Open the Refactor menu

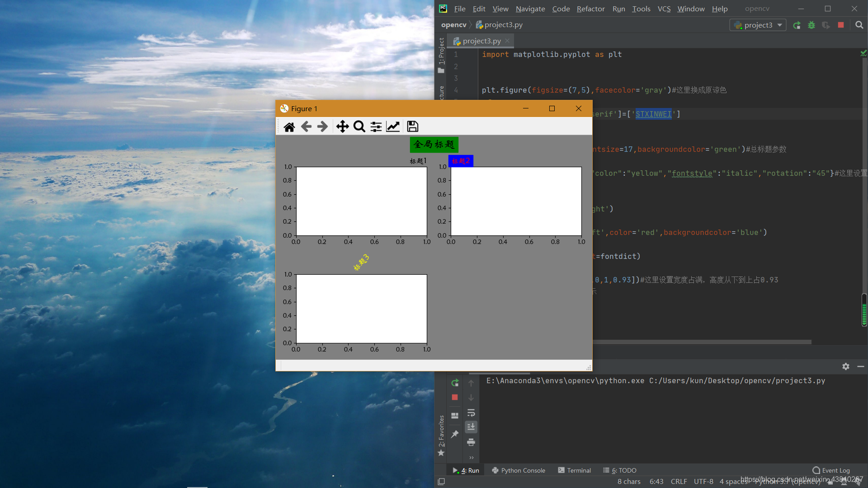(x=590, y=9)
